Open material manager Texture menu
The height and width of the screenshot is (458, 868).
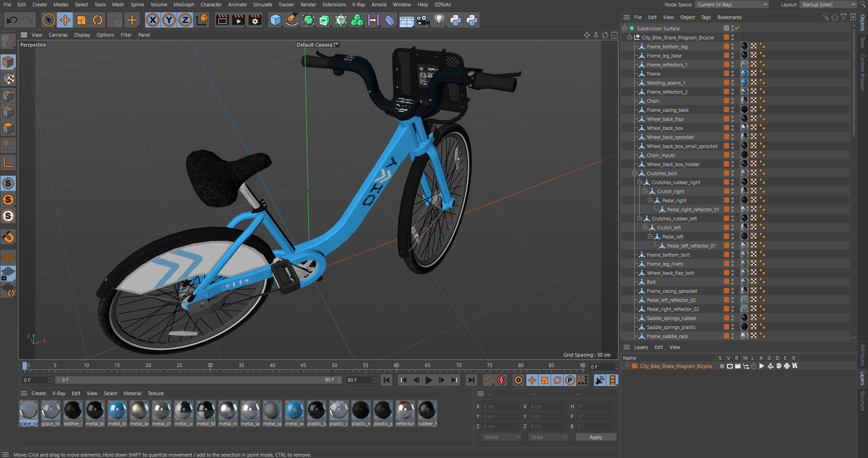pos(156,393)
